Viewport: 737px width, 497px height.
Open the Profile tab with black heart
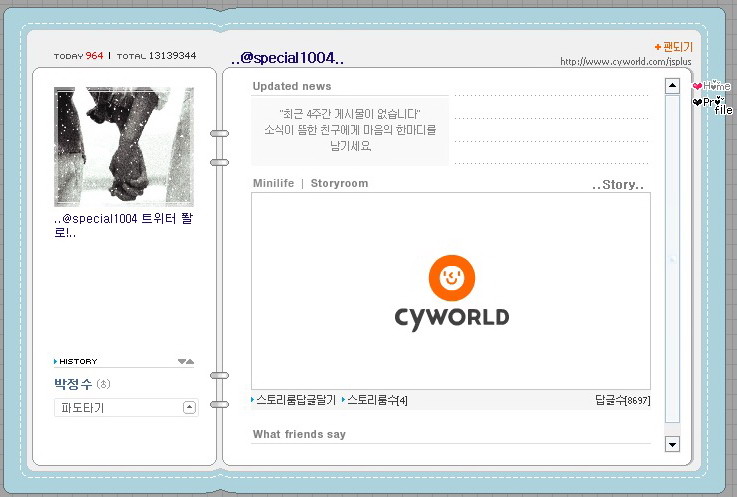point(713,105)
